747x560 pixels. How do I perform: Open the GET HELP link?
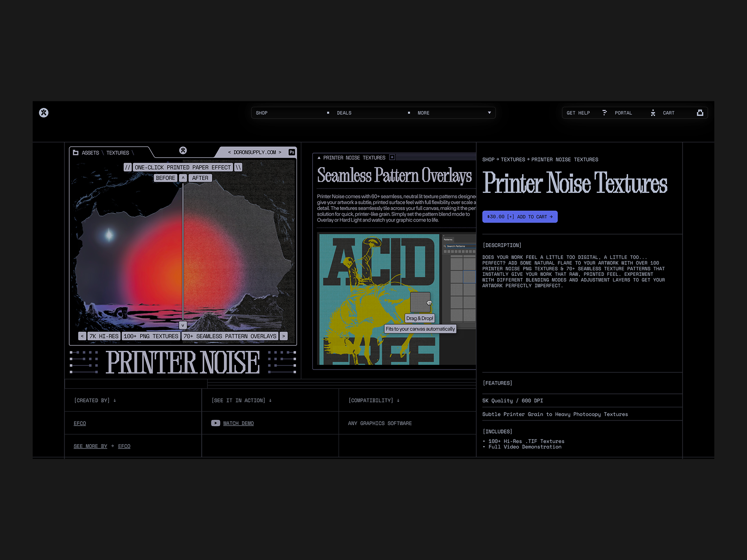(x=578, y=113)
